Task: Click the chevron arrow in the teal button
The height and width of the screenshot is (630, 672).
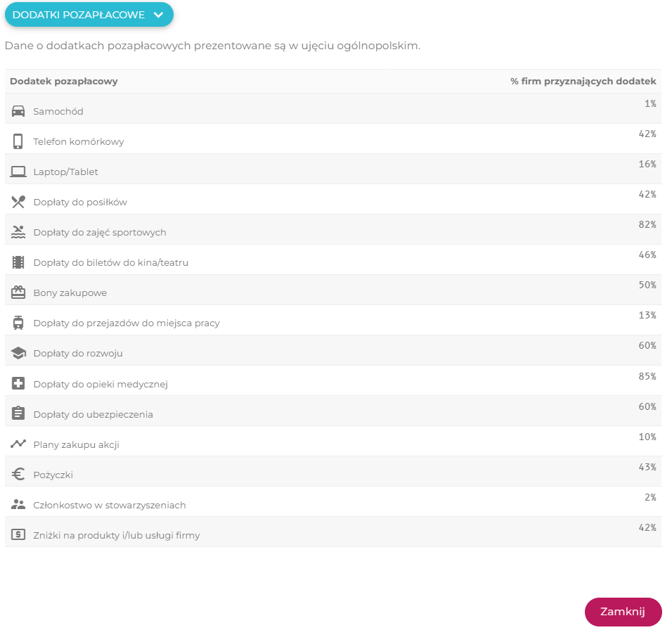Action: pyautogui.click(x=159, y=15)
